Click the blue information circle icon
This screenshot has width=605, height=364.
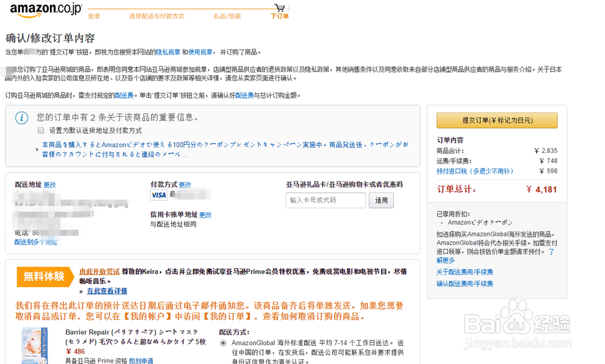[x=22, y=118]
